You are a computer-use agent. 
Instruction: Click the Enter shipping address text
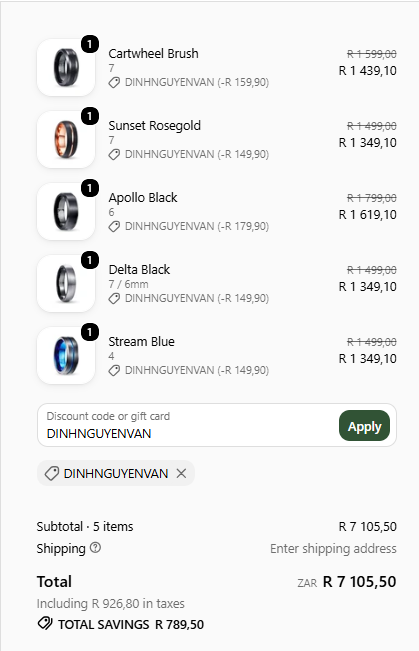[333, 548]
